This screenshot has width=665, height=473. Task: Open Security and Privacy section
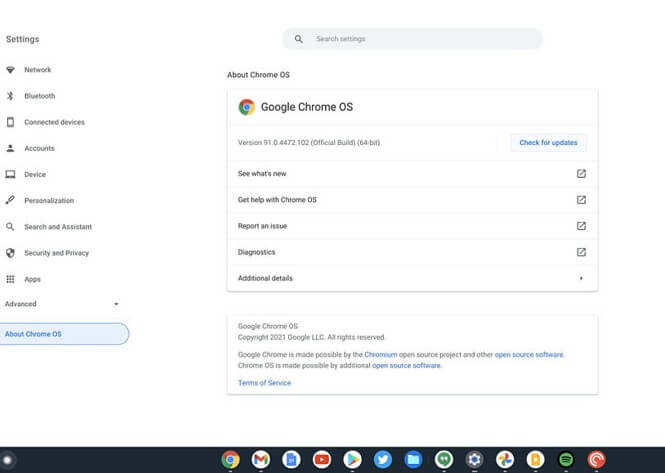click(x=56, y=253)
